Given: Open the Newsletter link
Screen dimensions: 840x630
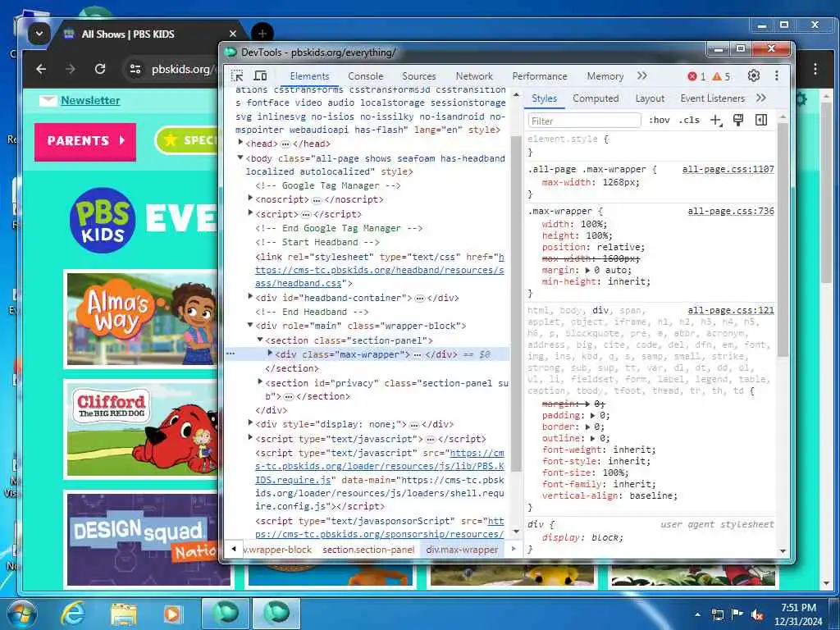Looking at the screenshot, I should (x=90, y=100).
